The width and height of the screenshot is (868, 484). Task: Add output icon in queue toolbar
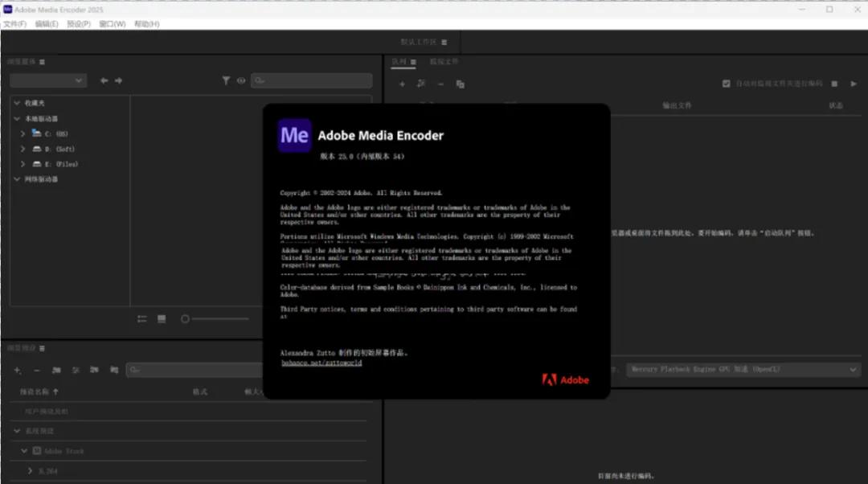click(420, 84)
